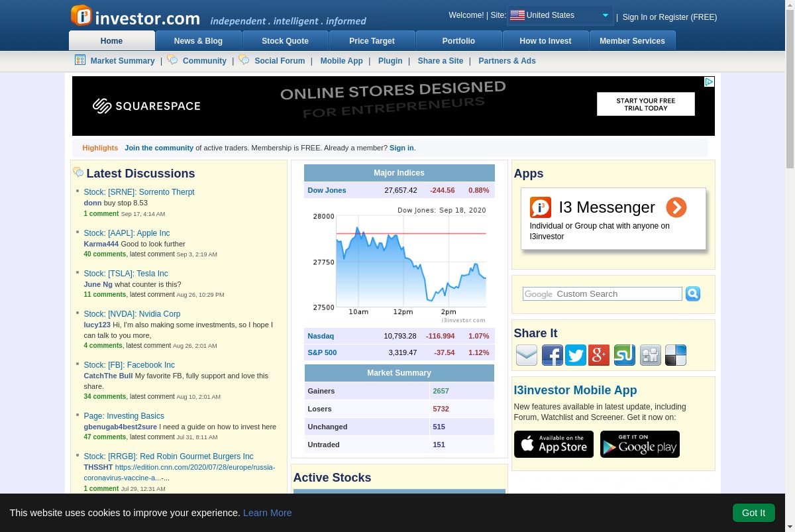This screenshot has height=532, width=795.
Task: Open the Market Summary submenu link
Action: coord(123,60)
